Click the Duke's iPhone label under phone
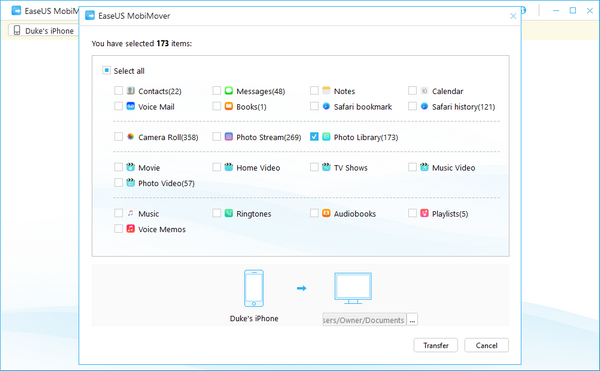Image resolution: width=600 pixels, height=371 pixels. coord(254,318)
